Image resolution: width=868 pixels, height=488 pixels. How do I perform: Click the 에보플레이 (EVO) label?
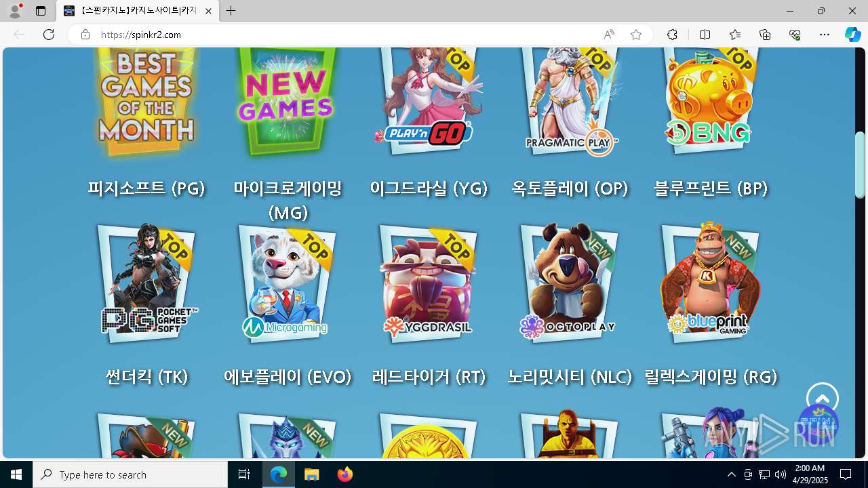click(288, 377)
